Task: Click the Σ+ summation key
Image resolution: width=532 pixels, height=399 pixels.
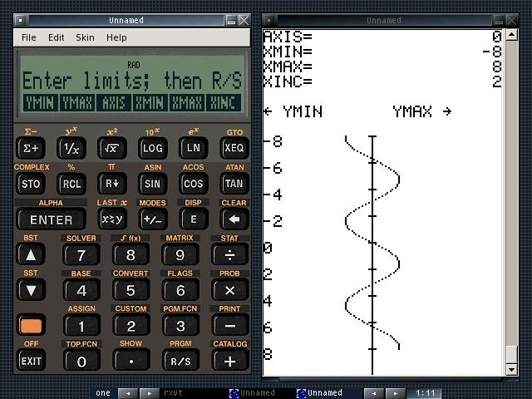Action: tap(31, 148)
